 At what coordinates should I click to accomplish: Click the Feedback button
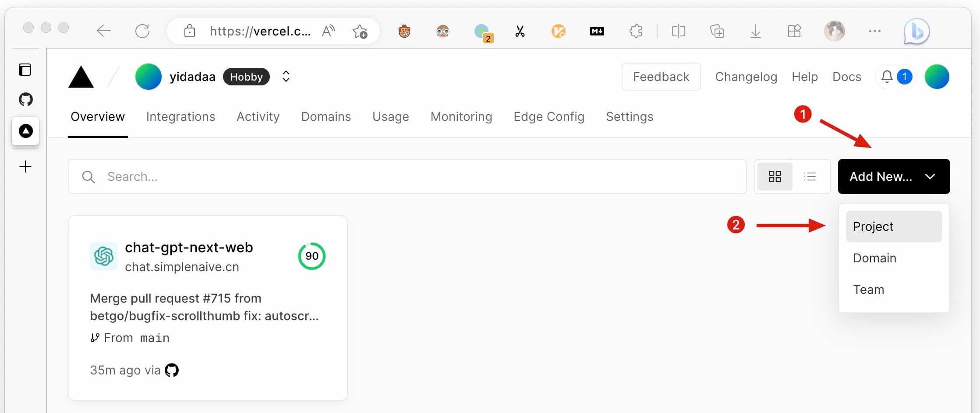point(661,77)
